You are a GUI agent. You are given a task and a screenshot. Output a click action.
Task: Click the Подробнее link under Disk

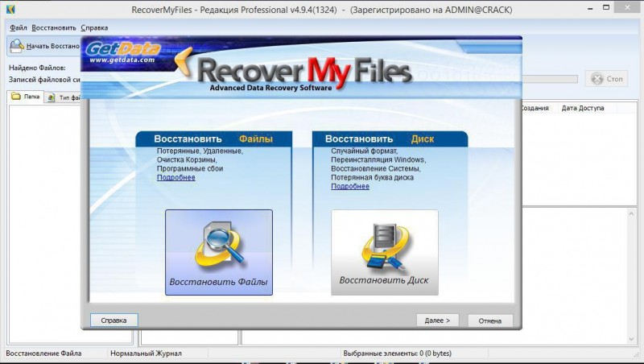(x=350, y=186)
